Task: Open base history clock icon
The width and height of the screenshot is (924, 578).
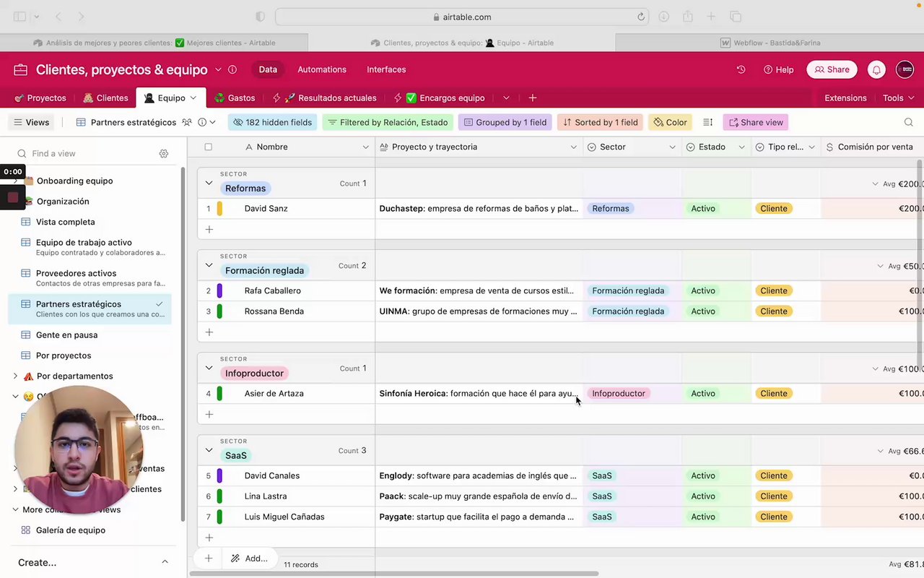Action: [741, 69]
